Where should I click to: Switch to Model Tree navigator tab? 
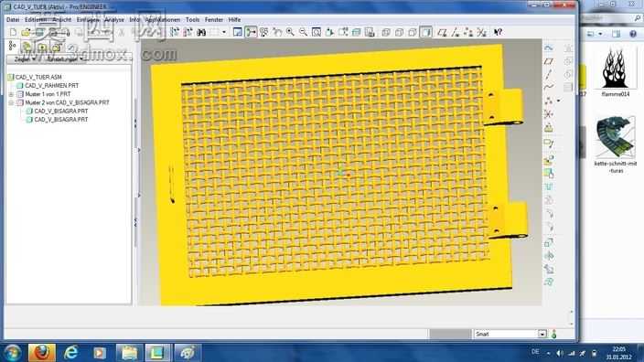pos(12,47)
